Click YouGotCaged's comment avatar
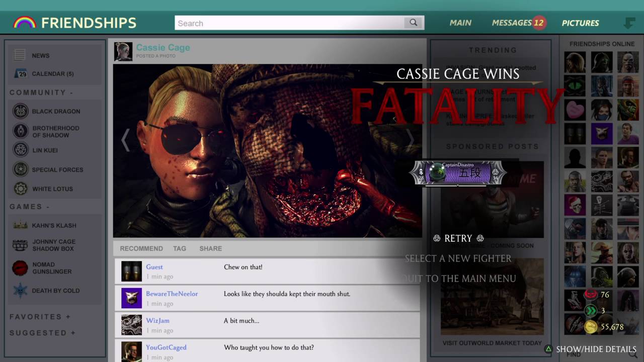This screenshot has height=362, width=644. pos(131,351)
